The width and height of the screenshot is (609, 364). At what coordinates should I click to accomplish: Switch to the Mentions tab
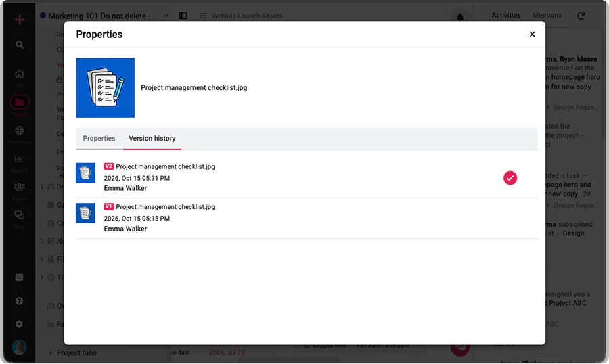(547, 15)
